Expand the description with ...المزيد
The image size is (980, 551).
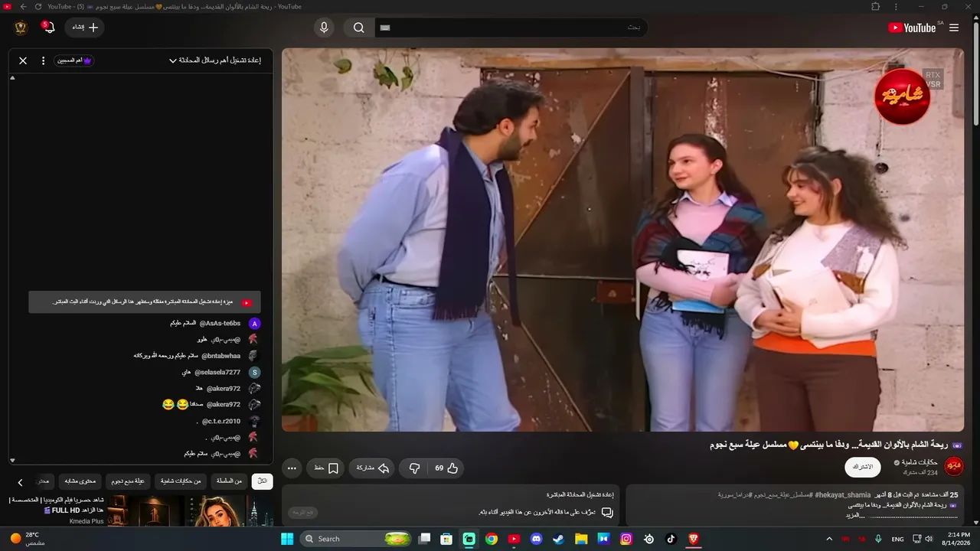click(x=855, y=515)
